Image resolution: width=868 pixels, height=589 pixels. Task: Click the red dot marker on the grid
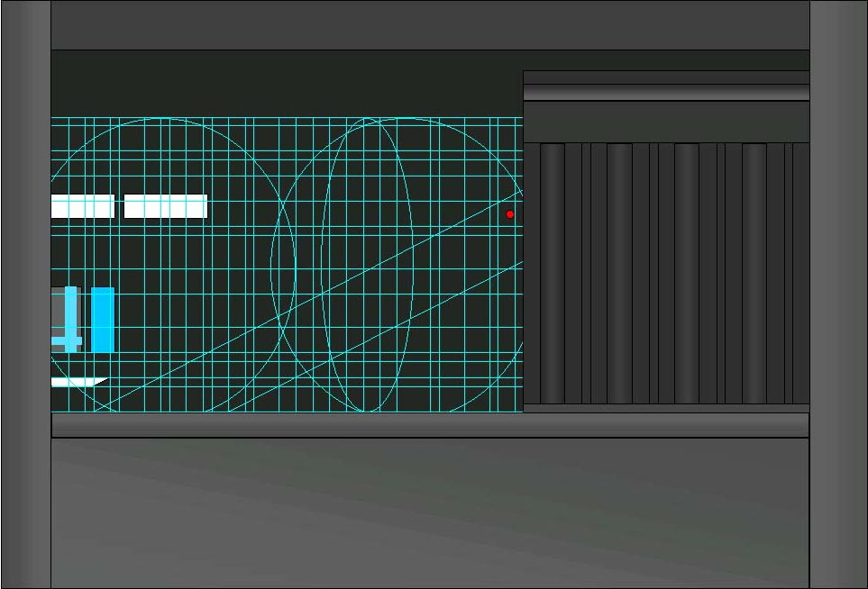tap(510, 214)
